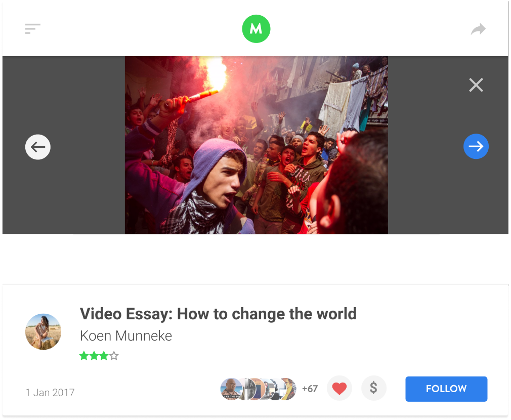Visit author Koen Munneke's name link
Viewport: 511px width, 420px height.
click(126, 335)
